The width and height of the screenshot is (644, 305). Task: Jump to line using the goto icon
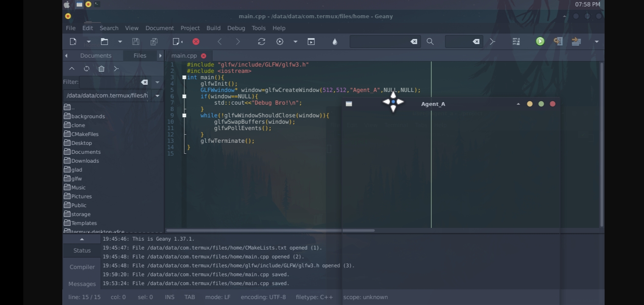(491, 41)
